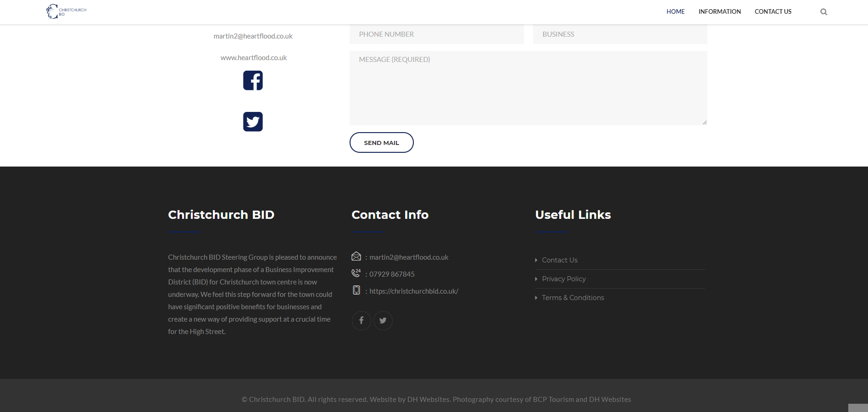Go to Contact Us in top navigation
This screenshot has height=412, width=868.
click(x=773, y=11)
